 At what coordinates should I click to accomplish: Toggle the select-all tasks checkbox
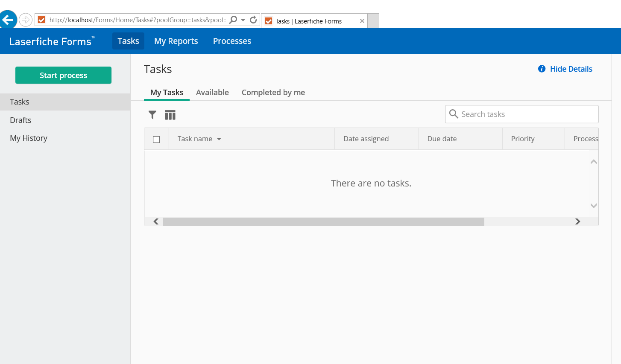tap(156, 140)
